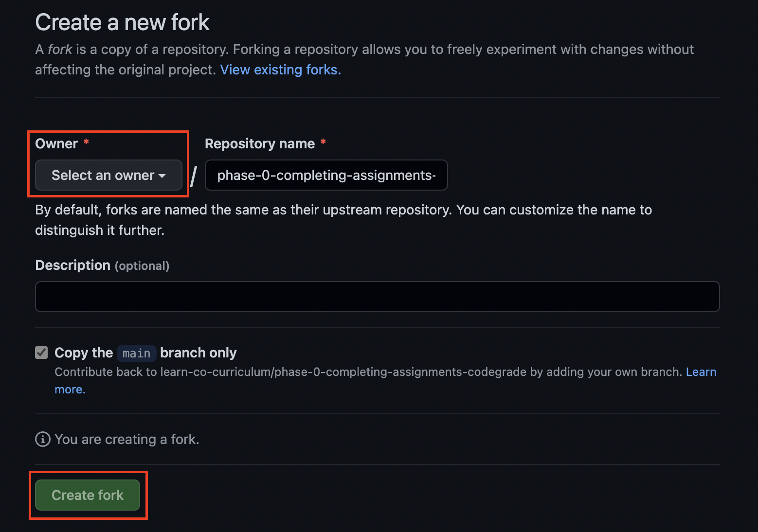Viewport: 758px width, 532px height.
Task: Click the slash separator between owner and name
Action: tap(194, 176)
